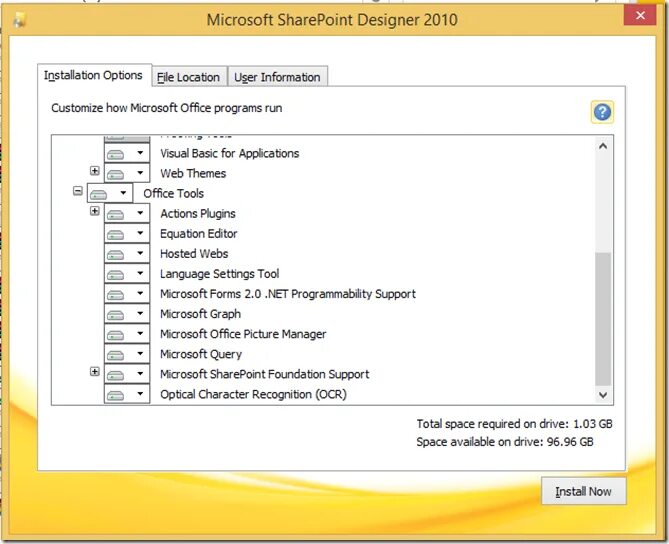The width and height of the screenshot is (669, 544).
Task: Select the Office Tools row
Action: pos(174,193)
